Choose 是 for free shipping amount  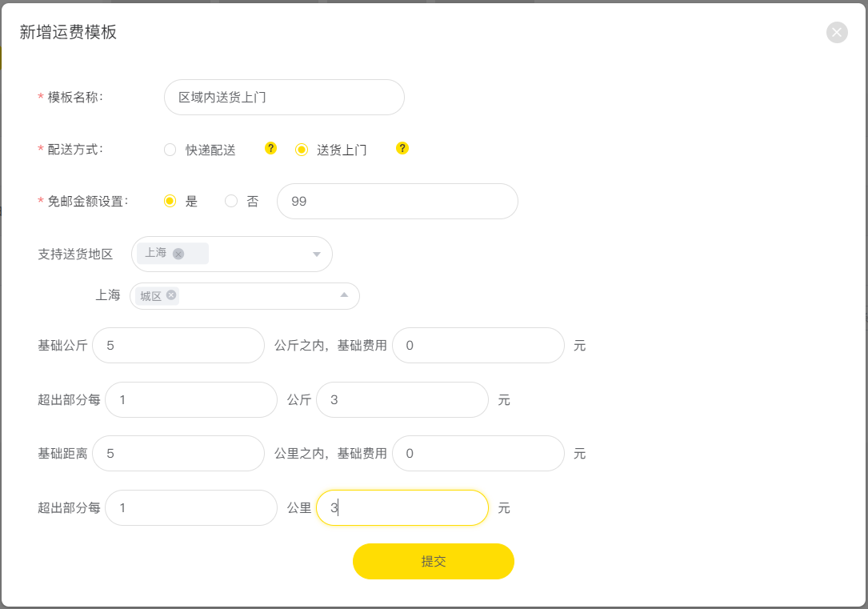pyautogui.click(x=170, y=201)
